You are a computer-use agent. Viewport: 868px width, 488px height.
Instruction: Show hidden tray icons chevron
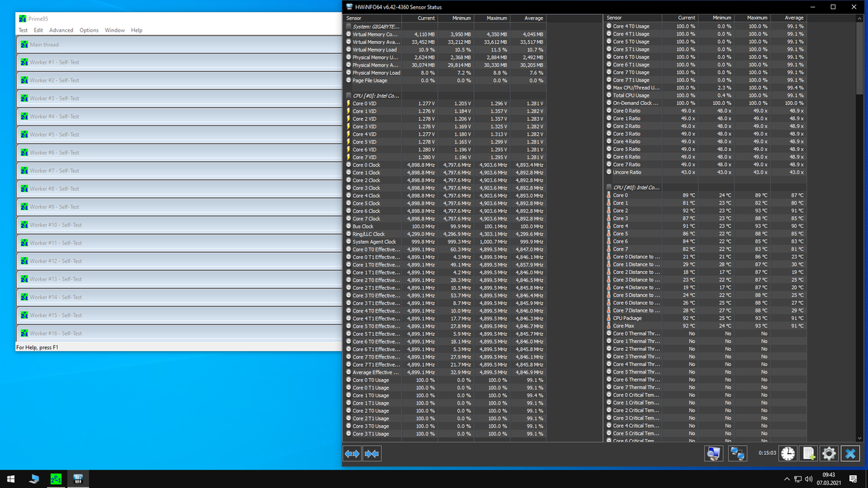(x=787, y=479)
